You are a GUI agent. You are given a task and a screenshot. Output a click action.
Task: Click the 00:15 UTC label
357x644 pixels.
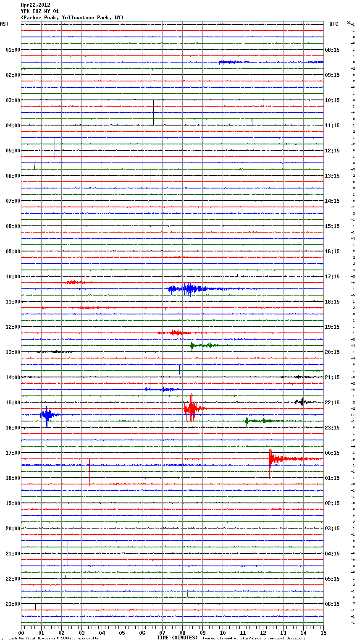coord(332,453)
